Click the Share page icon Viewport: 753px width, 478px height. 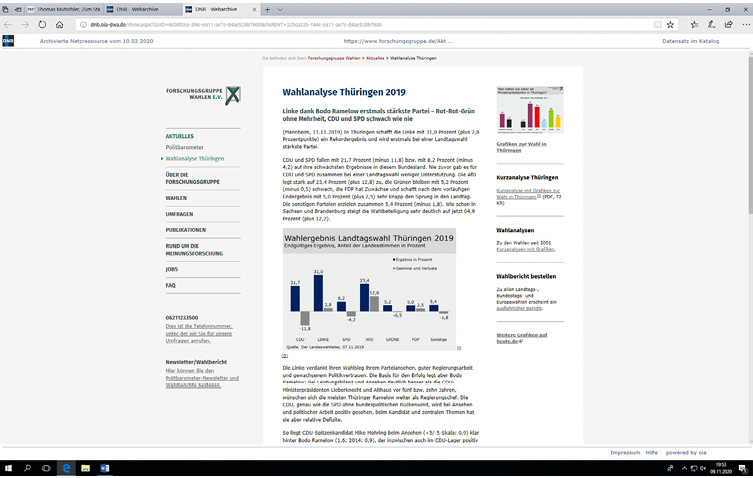pyautogui.click(x=729, y=25)
